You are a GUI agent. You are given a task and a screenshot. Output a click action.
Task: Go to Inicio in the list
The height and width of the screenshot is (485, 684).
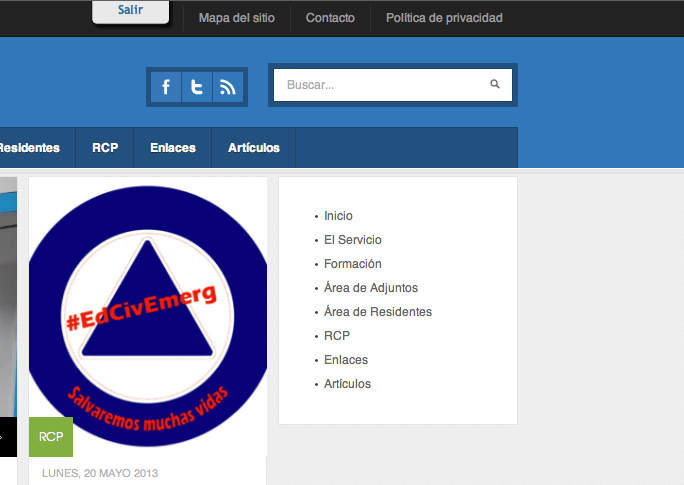click(x=338, y=216)
